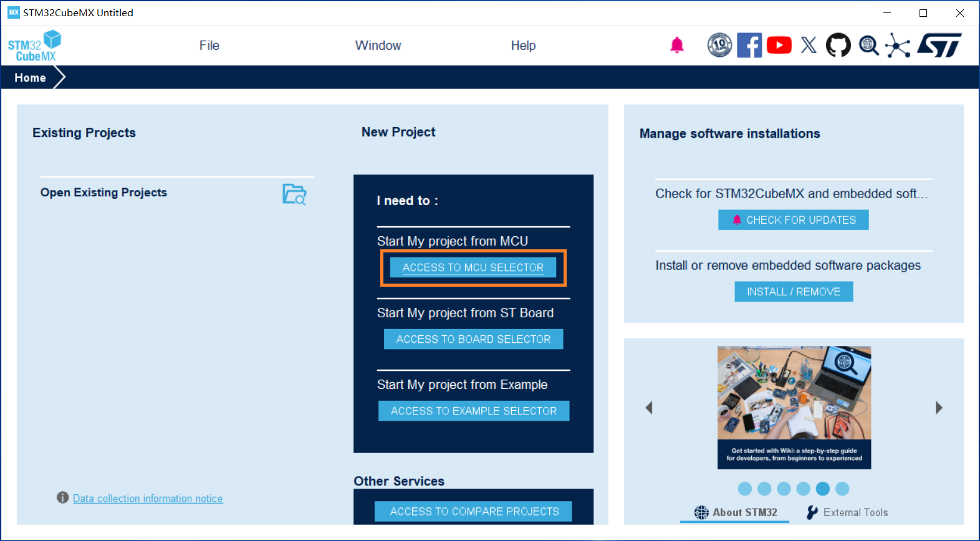Screen dimensions: 980x541
Task: Click the 10-year anniversary badge icon
Action: 719,45
